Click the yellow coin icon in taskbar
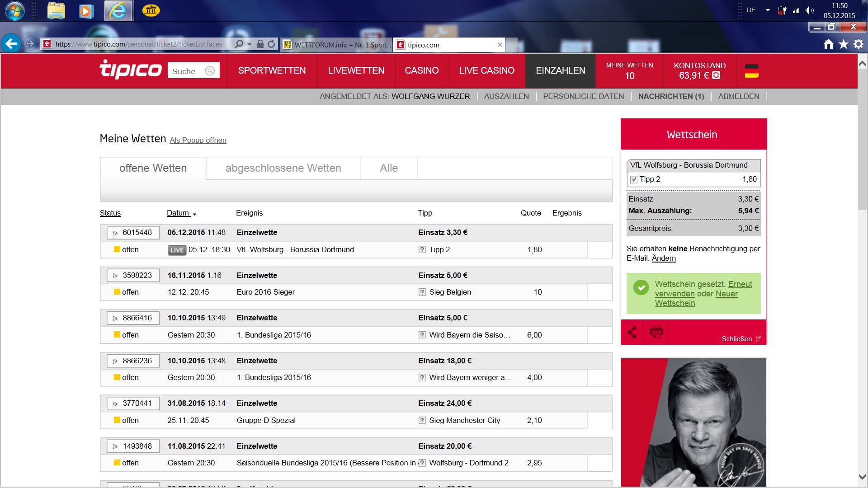Screen dimensions: 868x488 coord(151,10)
